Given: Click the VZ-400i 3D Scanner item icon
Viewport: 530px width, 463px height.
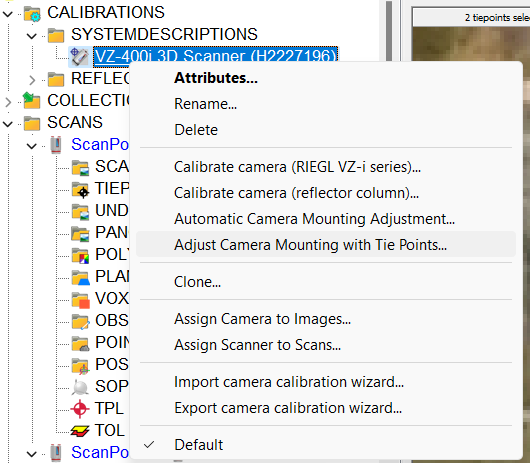Looking at the screenshot, I should [79, 56].
